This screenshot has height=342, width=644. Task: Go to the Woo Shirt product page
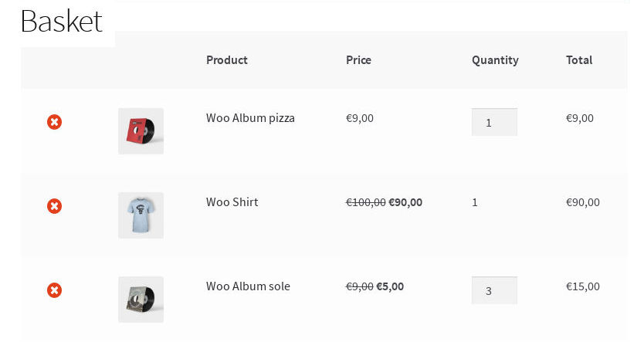pos(232,202)
